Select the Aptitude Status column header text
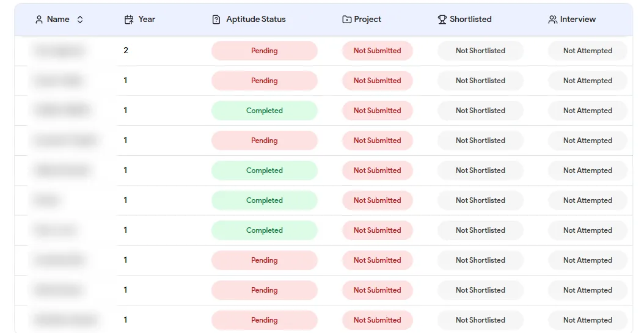Screen dimensions: 644x333 click(x=256, y=20)
